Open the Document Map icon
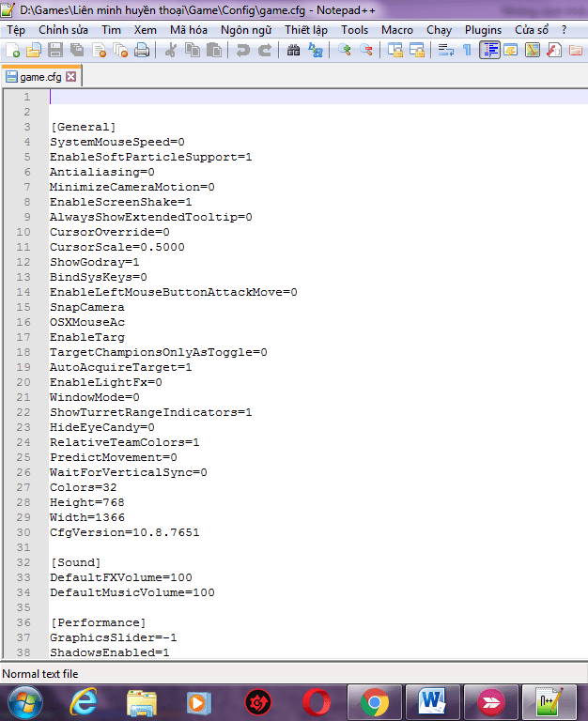The width and height of the screenshot is (588, 721). 533,50
